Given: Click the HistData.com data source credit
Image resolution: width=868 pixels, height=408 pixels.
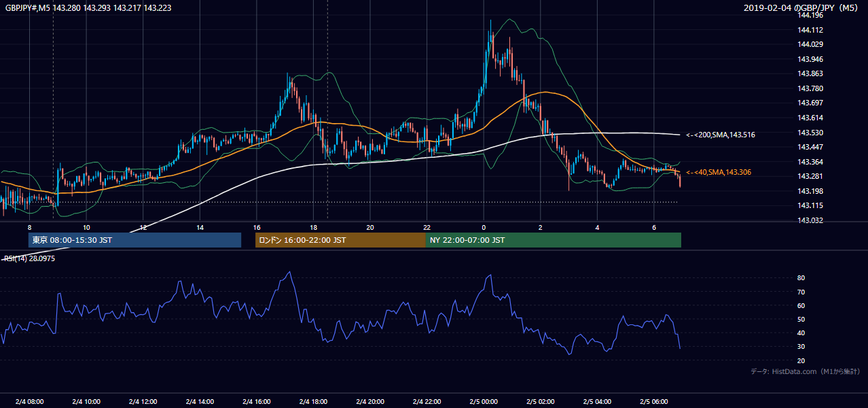Looking at the screenshot, I should (806, 371).
